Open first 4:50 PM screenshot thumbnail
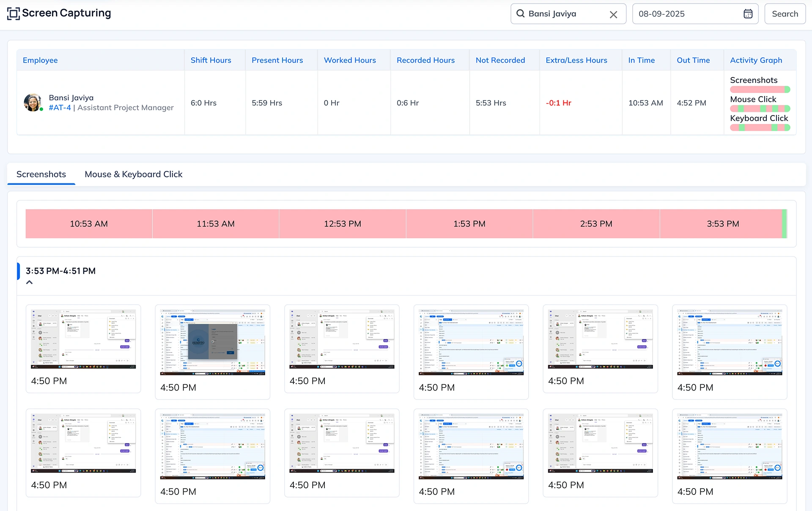 [83, 339]
